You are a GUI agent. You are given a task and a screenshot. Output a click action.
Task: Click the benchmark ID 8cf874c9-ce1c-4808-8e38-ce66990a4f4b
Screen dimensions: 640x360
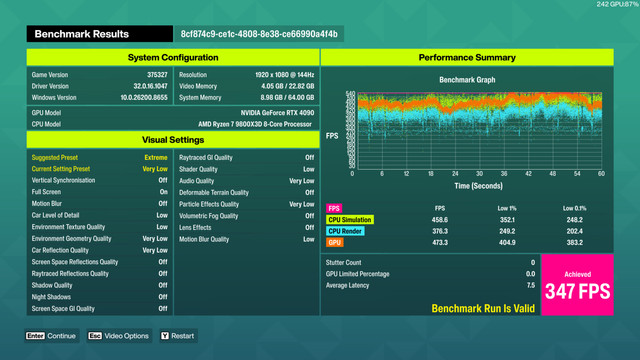pos(259,34)
